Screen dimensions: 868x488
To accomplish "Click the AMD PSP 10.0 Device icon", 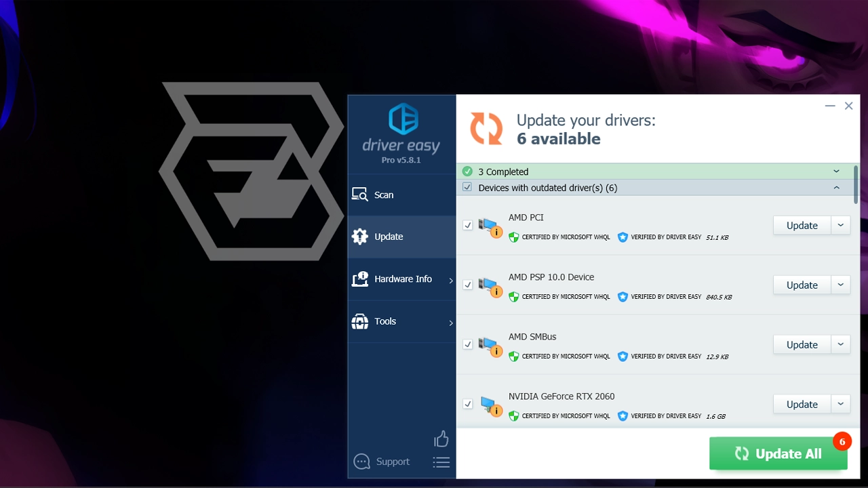I will (x=490, y=287).
